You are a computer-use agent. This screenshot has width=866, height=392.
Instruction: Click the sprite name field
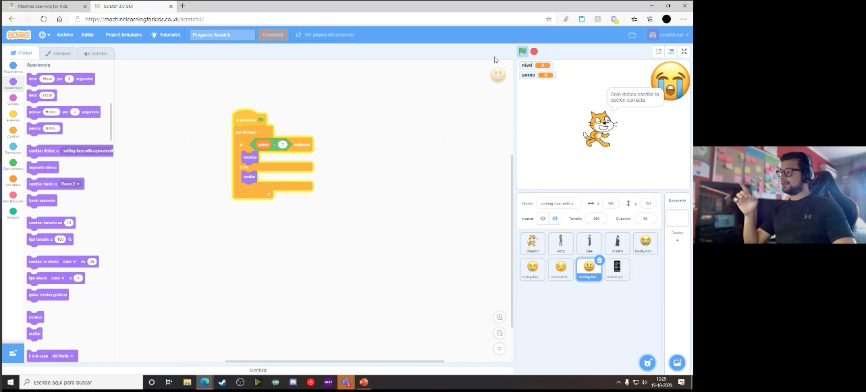pos(558,203)
